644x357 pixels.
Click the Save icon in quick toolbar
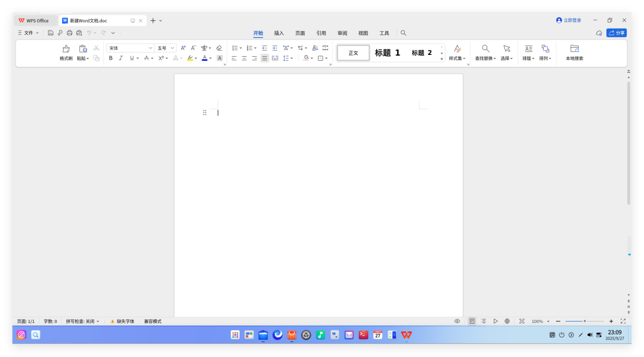51,33
